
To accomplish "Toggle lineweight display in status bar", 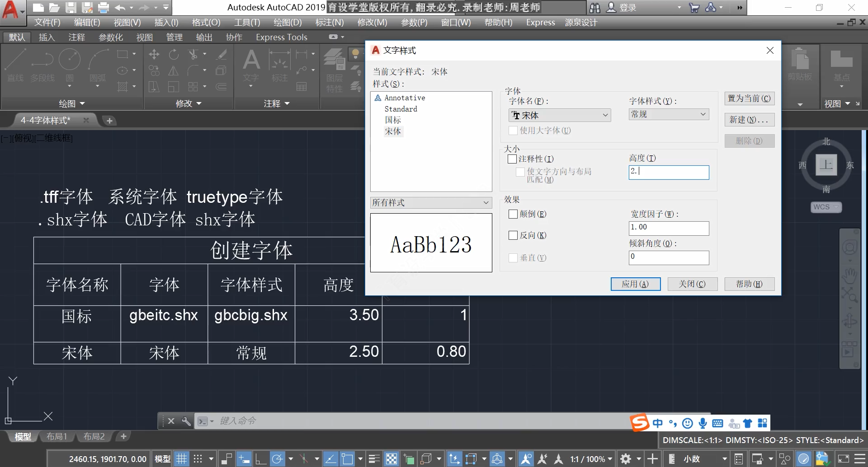I will (x=374, y=459).
